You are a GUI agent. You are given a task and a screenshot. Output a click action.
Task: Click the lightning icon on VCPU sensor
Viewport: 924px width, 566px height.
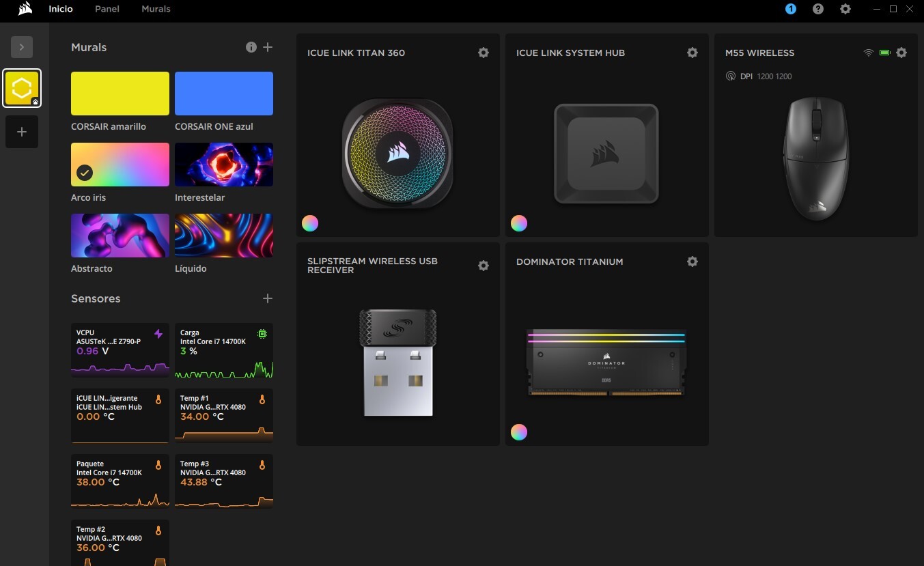(x=158, y=334)
